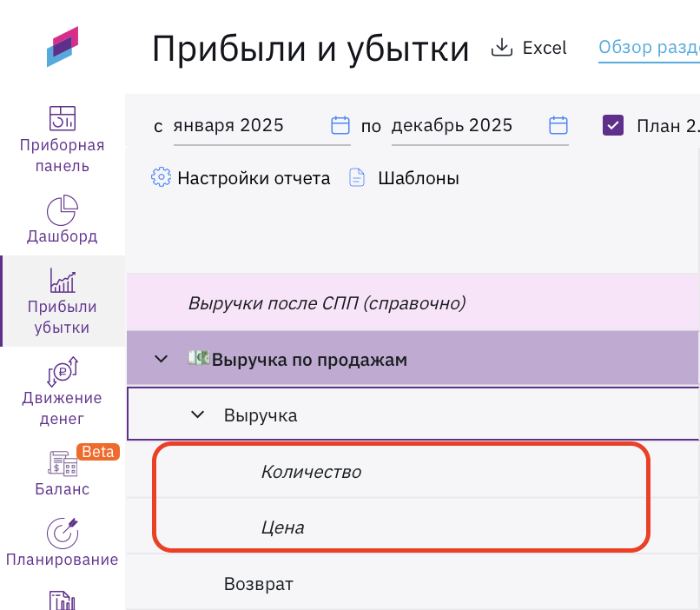Click the gear icon for Настройки отчета
Image resolution: width=700 pixels, height=610 pixels.
click(x=161, y=177)
